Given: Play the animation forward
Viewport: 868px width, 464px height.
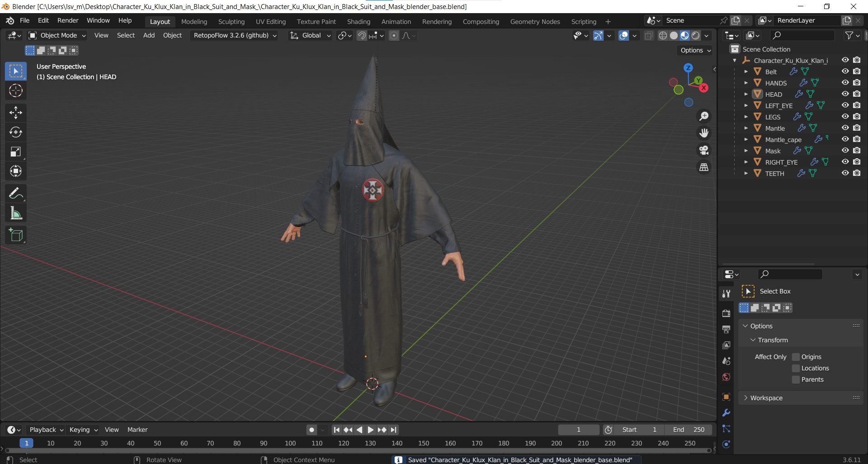Looking at the screenshot, I should [370, 430].
